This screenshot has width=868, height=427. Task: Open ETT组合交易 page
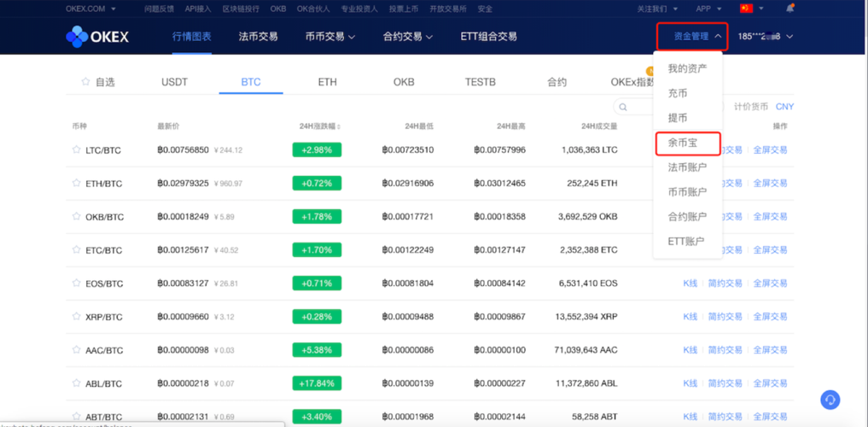(489, 37)
